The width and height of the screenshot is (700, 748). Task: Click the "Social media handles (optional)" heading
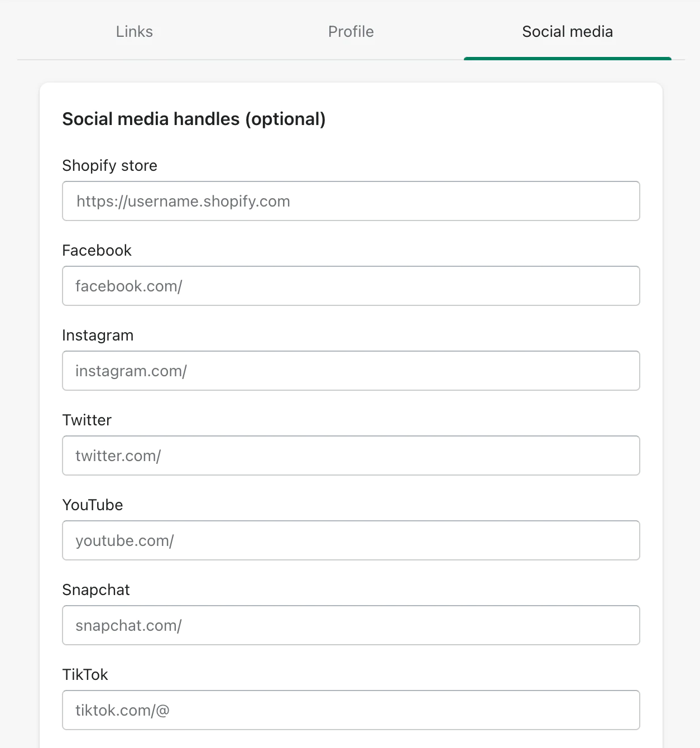194,119
